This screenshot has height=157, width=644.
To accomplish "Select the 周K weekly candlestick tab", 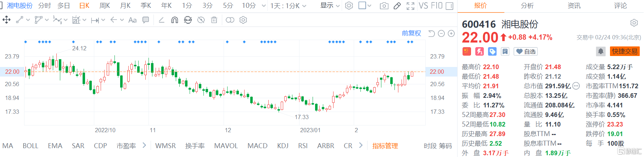I will click(105, 6).
